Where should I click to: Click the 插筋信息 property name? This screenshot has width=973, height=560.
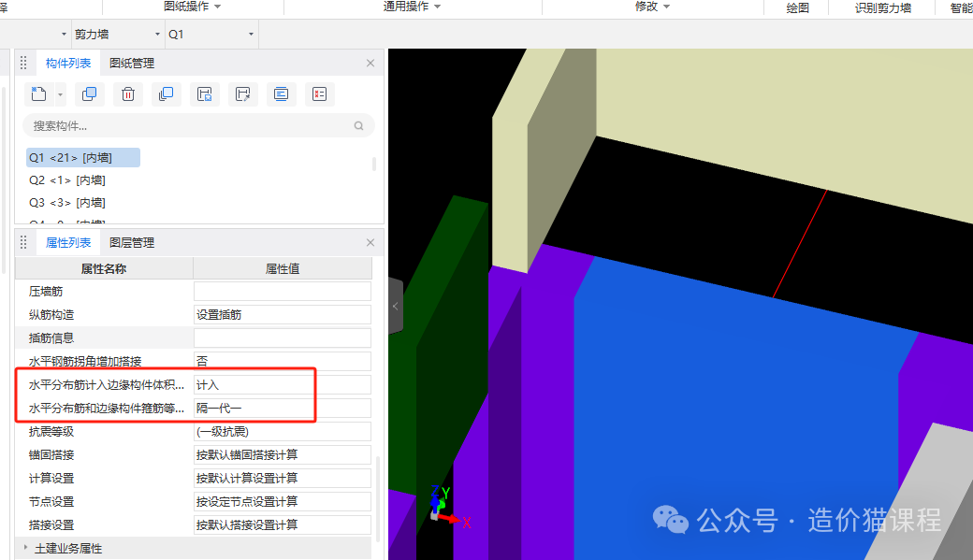51,338
